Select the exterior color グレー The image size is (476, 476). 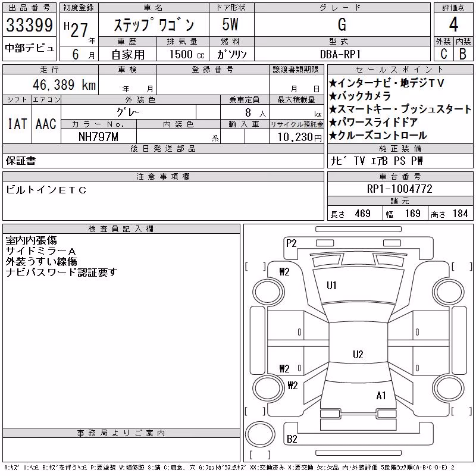[128, 112]
